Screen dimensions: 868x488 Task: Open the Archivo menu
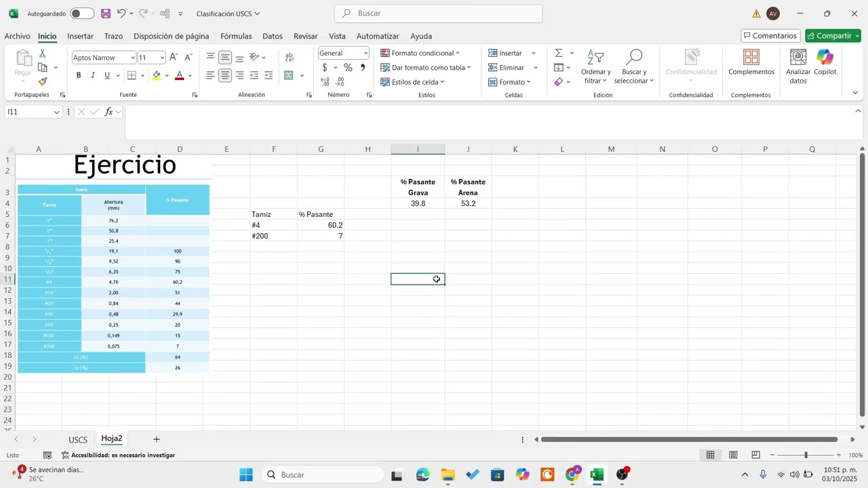[17, 36]
